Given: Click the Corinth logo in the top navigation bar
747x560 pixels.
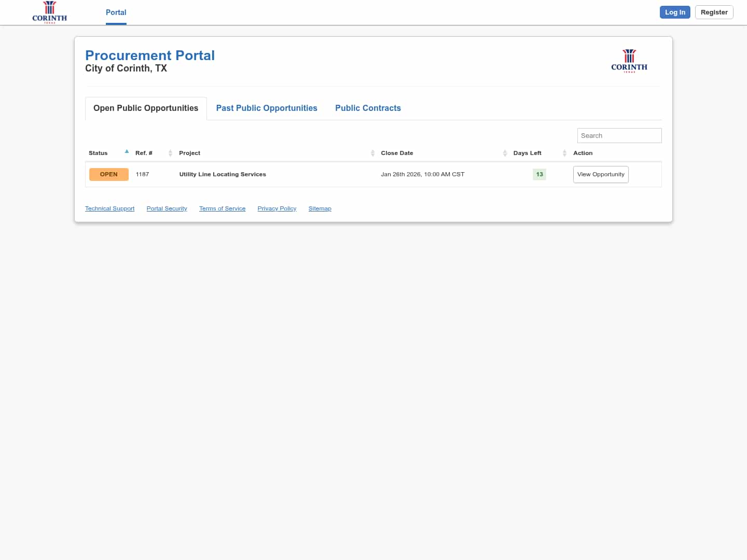Looking at the screenshot, I should [x=49, y=11].
